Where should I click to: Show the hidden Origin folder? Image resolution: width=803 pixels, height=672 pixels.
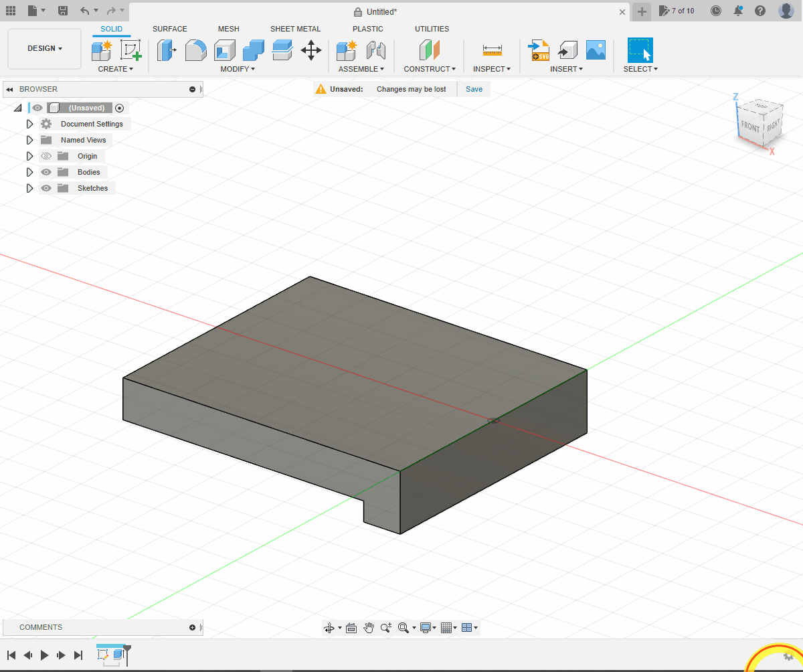point(46,156)
